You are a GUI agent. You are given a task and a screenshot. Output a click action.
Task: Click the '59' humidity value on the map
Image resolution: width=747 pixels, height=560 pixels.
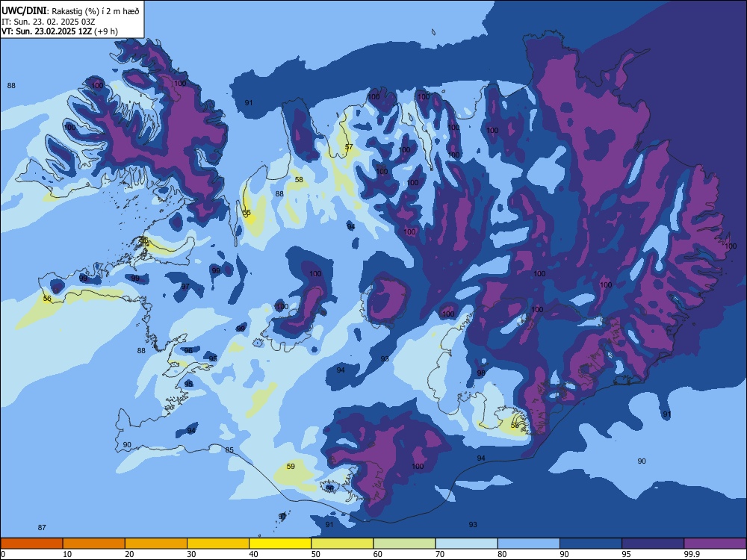pyautogui.click(x=291, y=466)
